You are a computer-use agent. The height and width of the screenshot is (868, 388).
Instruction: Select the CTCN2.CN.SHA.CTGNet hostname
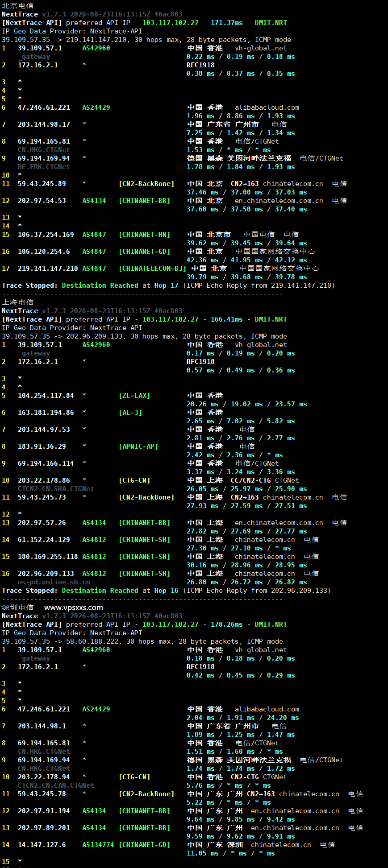56,489
